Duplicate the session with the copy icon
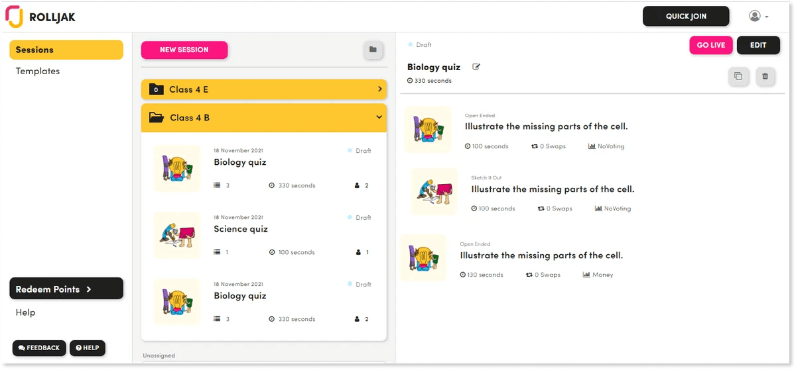Image resolution: width=796 pixels, height=370 pixels. [738, 77]
